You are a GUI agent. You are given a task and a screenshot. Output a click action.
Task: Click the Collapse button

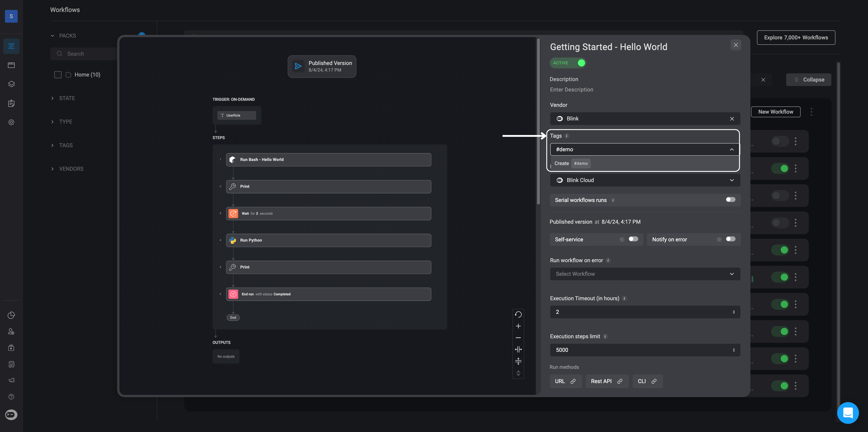click(808, 80)
